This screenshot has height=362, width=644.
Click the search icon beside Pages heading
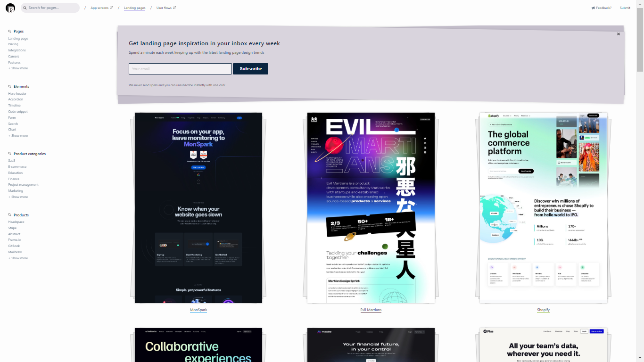(9, 31)
